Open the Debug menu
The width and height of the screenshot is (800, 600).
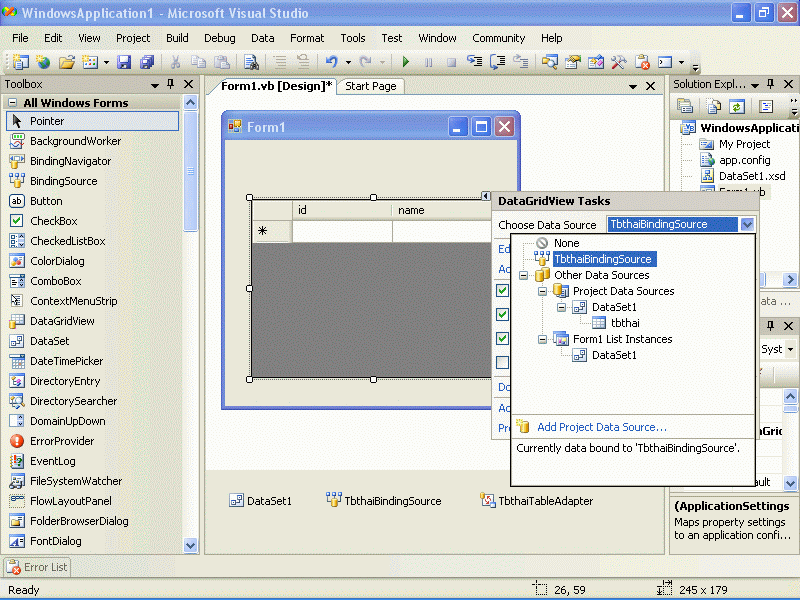point(220,38)
